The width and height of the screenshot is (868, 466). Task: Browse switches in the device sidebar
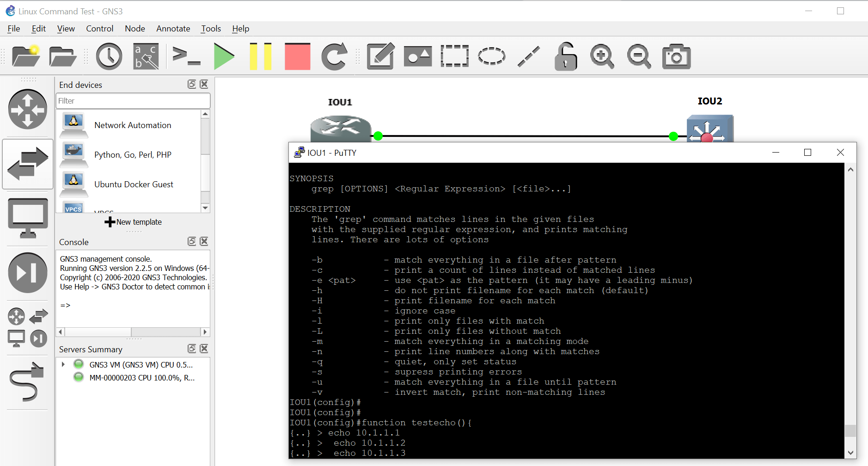click(x=28, y=164)
